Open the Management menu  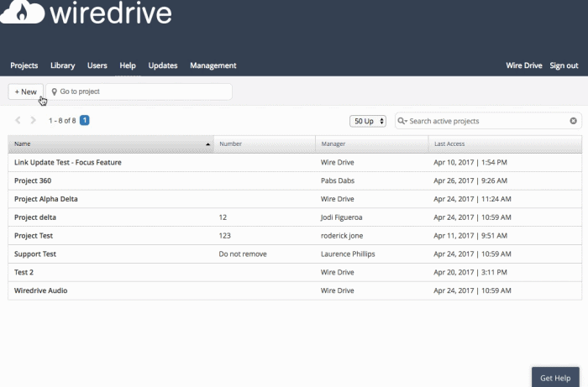click(213, 65)
